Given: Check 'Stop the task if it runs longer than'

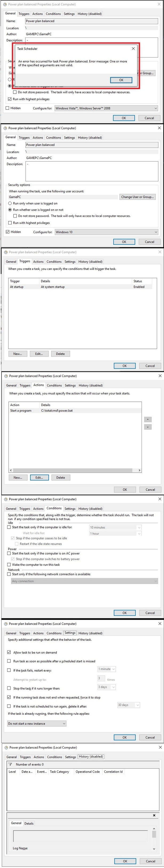Looking at the screenshot, I should 9,688.
